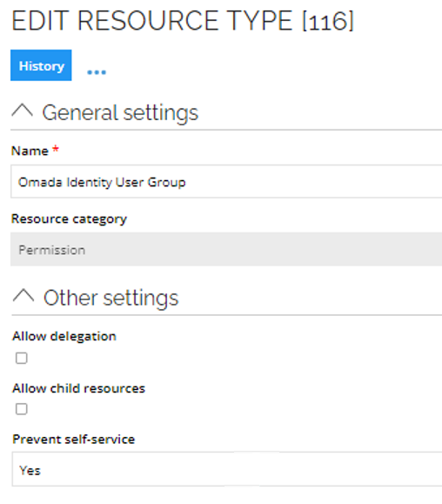This screenshot has height=504, width=442.
Task: Click the Resource category label
Action: point(69,219)
